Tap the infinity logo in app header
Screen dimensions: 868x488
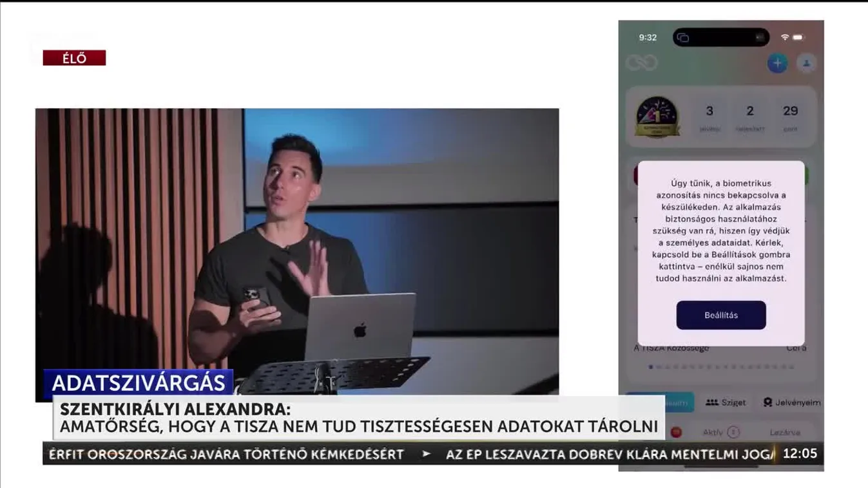pyautogui.click(x=641, y=62)
